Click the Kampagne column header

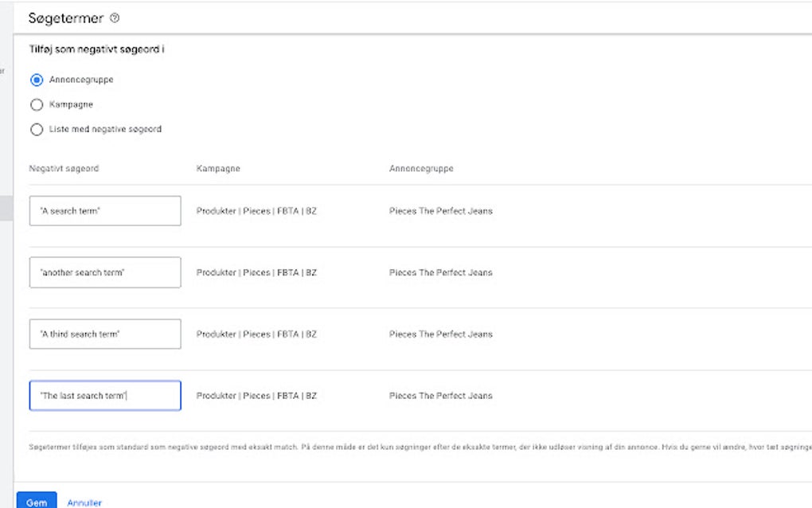click(218, 169)
